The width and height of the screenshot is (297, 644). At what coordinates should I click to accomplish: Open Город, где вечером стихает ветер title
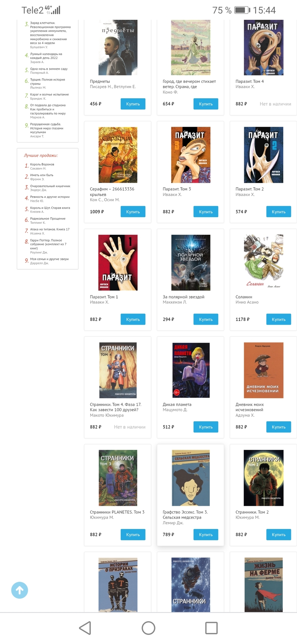point(189,84)
